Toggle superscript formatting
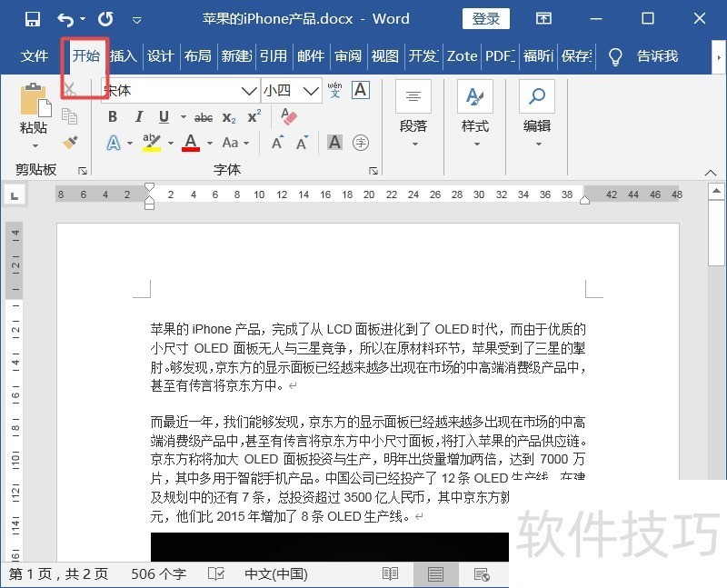Viewport: 727px width, 588px height. (x=254, y=116)
